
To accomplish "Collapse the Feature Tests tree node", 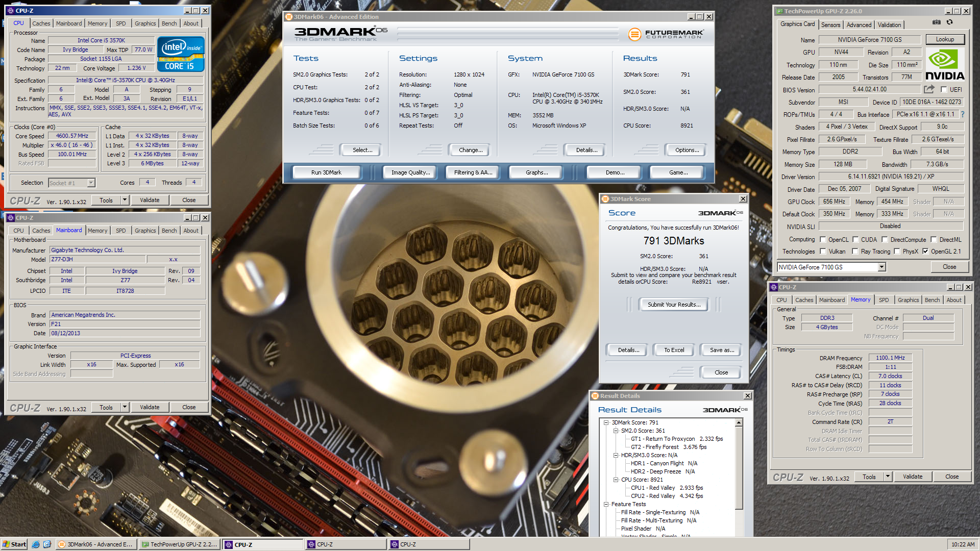I will pyautogui.click(x=606, y=504).
